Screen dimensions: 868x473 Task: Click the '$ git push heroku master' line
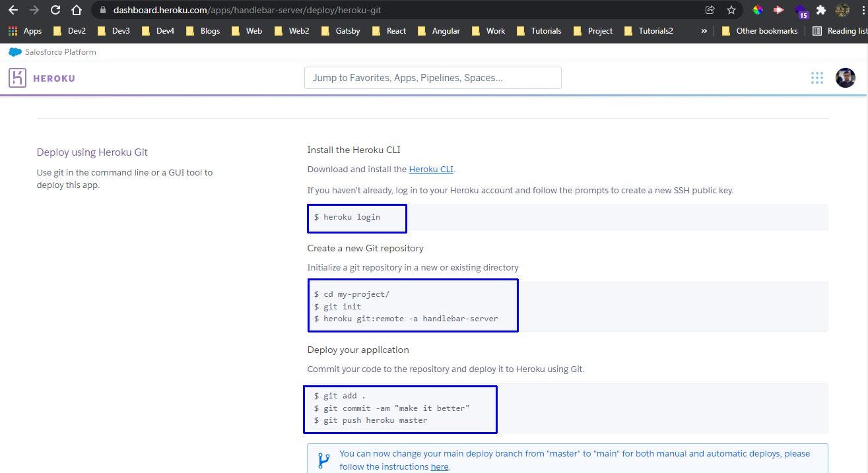[371, 420]
